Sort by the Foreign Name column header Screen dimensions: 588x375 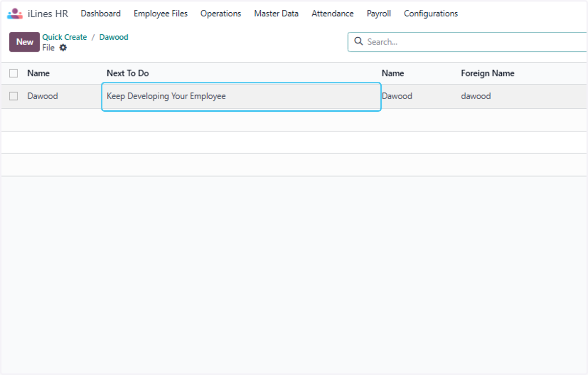(488, 73)
